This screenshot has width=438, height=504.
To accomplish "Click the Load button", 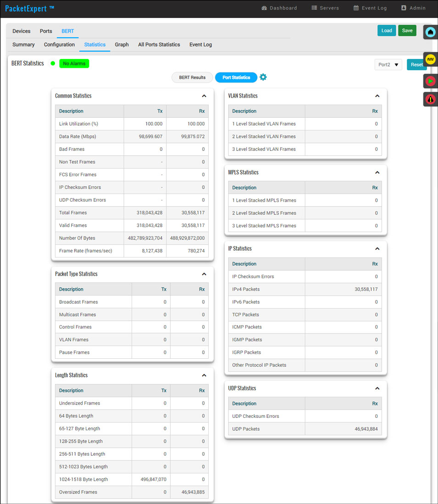I will point(387,31).
